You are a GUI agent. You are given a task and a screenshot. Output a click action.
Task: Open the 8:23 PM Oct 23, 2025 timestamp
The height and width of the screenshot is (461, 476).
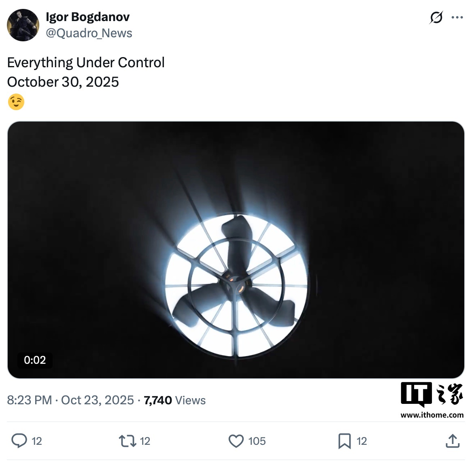[70, 400]
